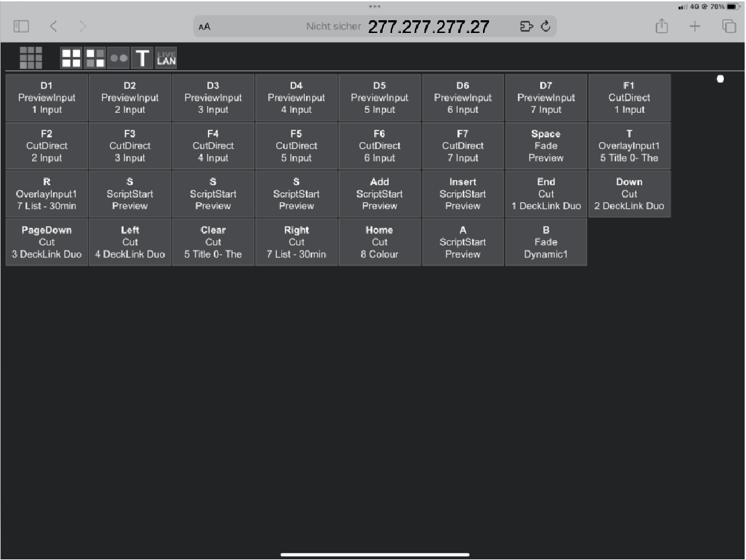Image resolution: width=746 pixels, height=560 pixels.
Task: Activate the T OverlayInput1 Title button
Action: coord(629,146)
